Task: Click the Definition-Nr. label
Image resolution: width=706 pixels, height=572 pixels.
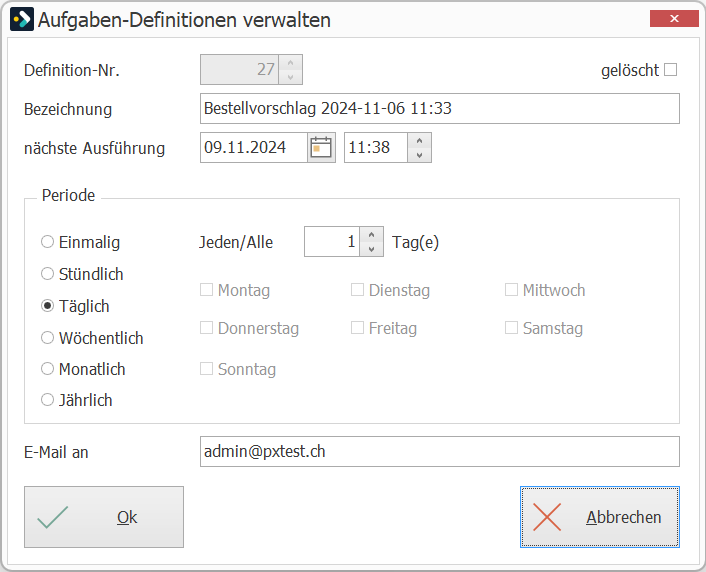Action: 72,70
